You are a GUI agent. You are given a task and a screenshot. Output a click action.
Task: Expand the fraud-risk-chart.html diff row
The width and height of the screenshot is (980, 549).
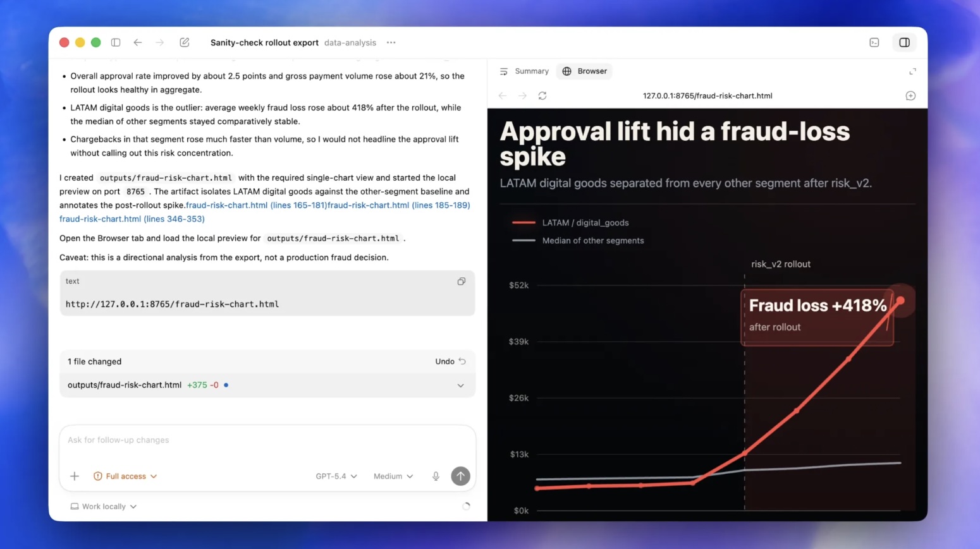click(460, 385)
